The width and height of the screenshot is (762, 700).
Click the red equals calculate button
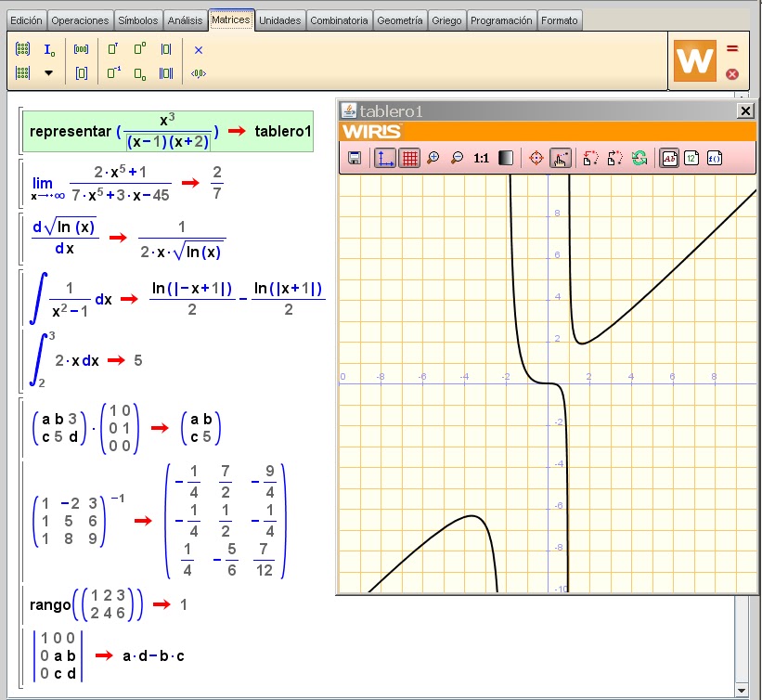(x=732, y=48)
